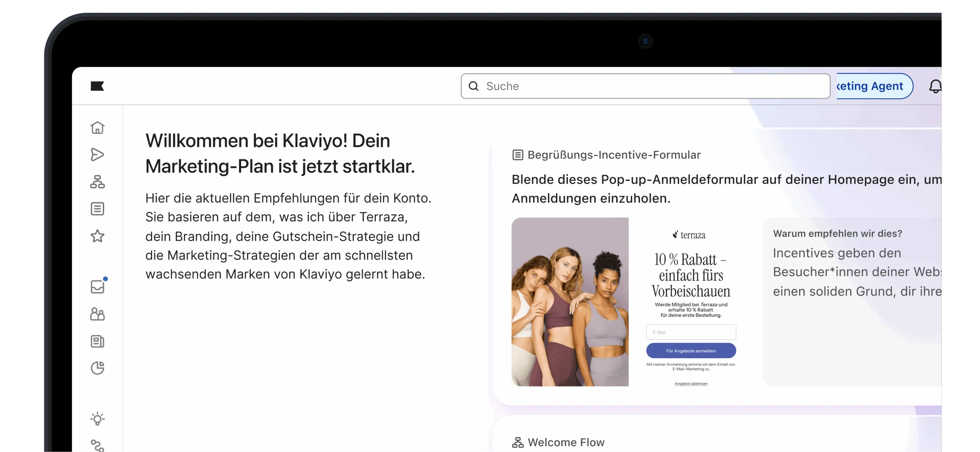Click the Suche search field
Viewport: 980px width, 452px height.
click(x=645, y=86)
